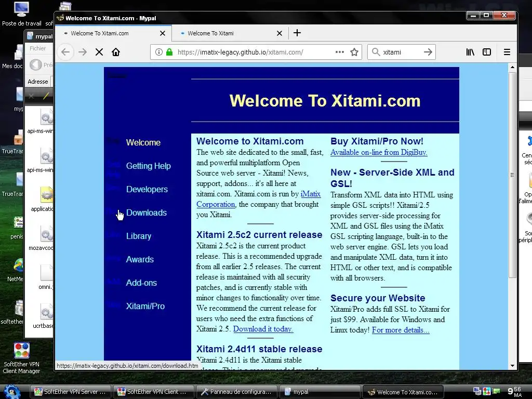Open the Welcome navigation link

(143, 142)
